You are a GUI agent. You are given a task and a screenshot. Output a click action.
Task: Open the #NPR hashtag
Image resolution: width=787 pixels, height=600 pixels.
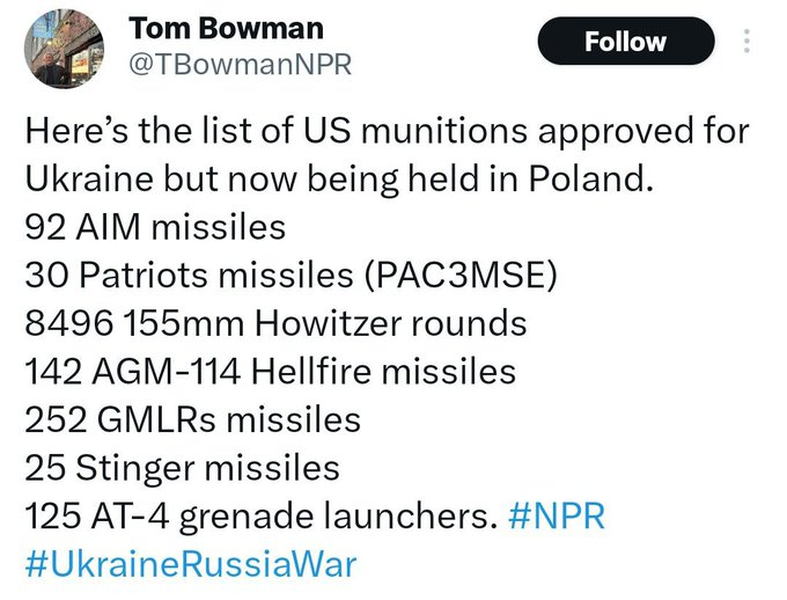click(557, 516)
